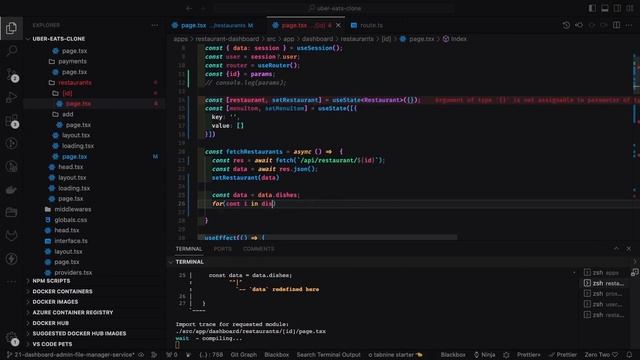Open globals.css file
The image size is (640, 360).
[x=71, y=220]
